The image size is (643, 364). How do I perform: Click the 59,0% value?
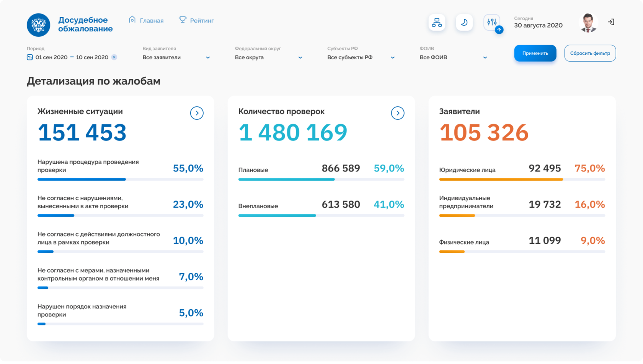point(389,168)
